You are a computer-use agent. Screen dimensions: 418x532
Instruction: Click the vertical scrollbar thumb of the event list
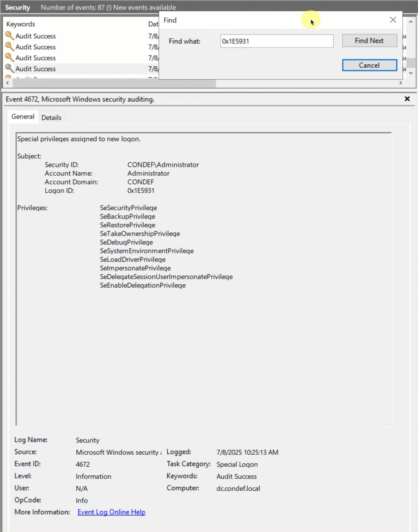coord(411,62)
